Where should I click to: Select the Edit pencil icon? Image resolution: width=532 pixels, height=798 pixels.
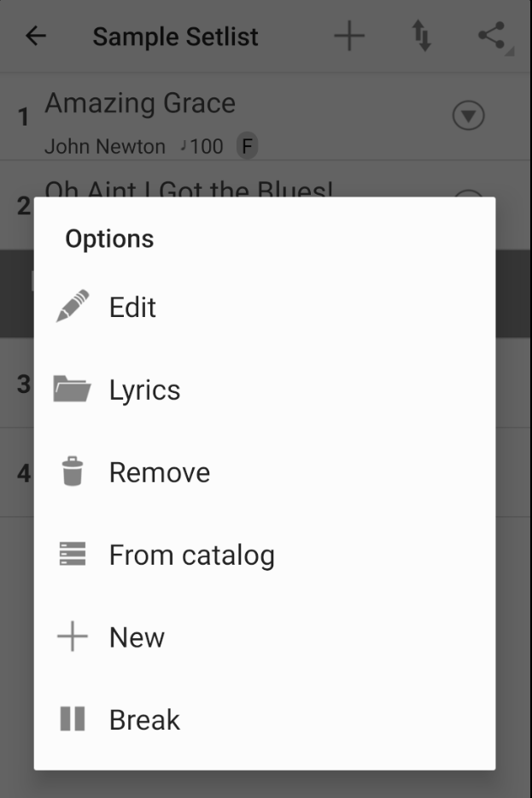tap(73, 306)
